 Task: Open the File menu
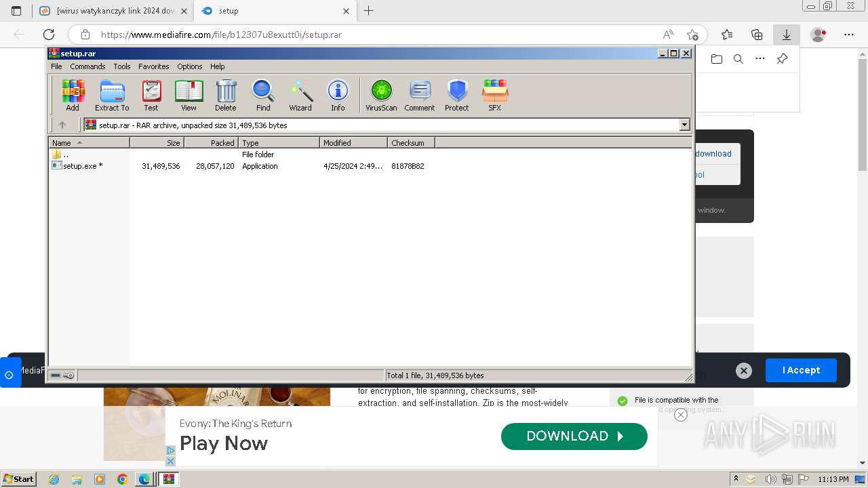click(56, 66)
